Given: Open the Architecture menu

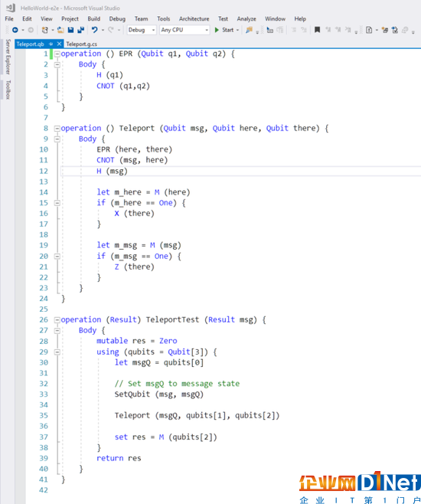Looking at the screenshot, I should click(194, 18).
